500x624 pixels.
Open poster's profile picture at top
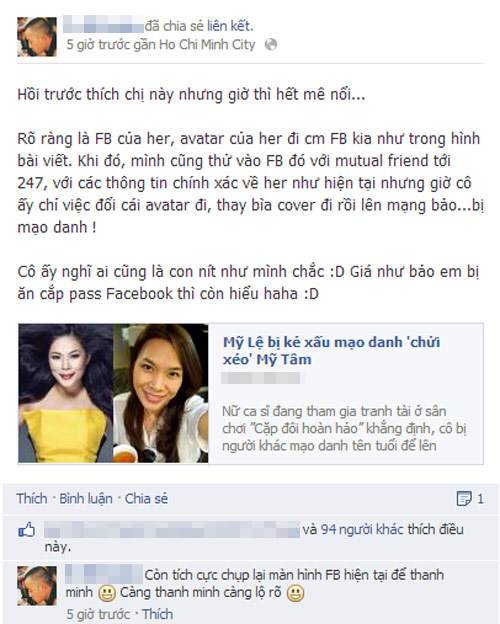pos(37,37)
